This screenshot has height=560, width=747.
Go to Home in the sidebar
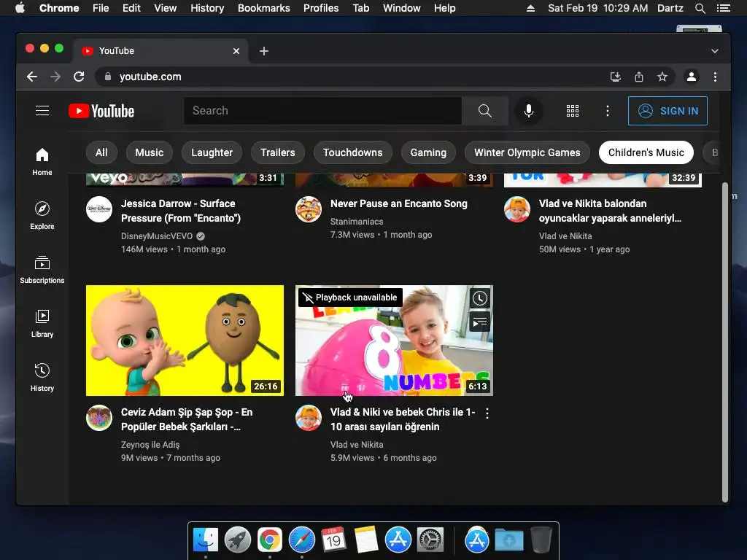(42, 162)
